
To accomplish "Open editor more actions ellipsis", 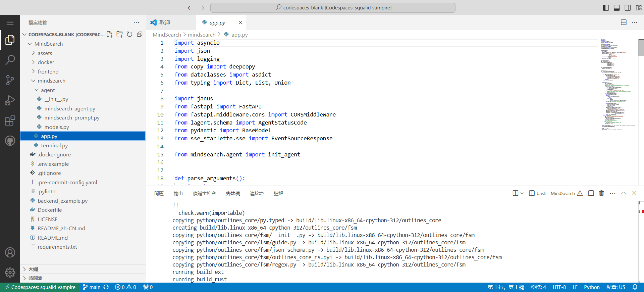I will coord(635,22).
